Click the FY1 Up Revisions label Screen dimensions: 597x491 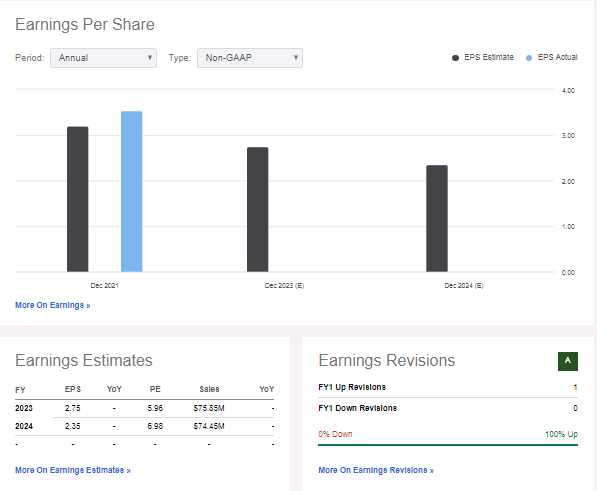pos(352,387)
